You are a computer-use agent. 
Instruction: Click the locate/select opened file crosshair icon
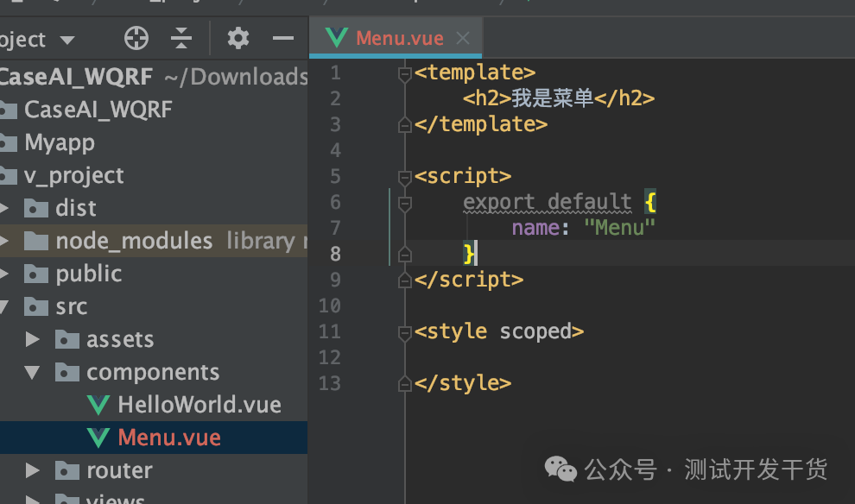[x=136, y=38]
